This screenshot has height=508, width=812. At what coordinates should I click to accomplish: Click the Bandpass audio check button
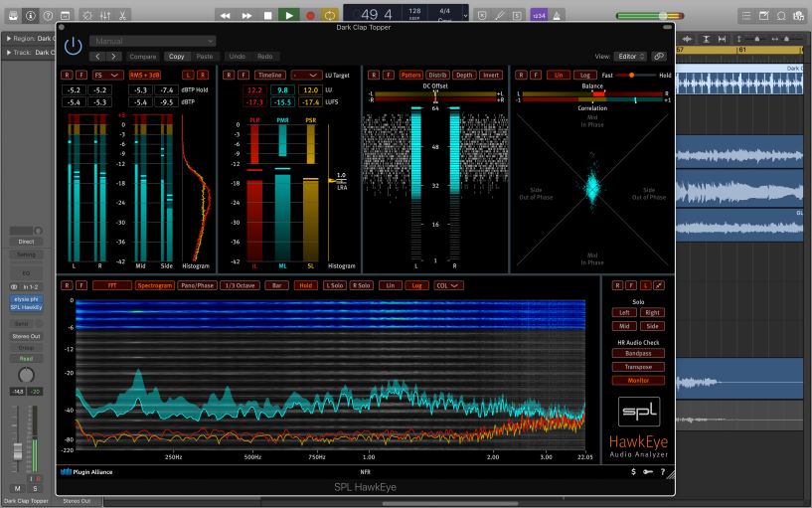point(637,353)
